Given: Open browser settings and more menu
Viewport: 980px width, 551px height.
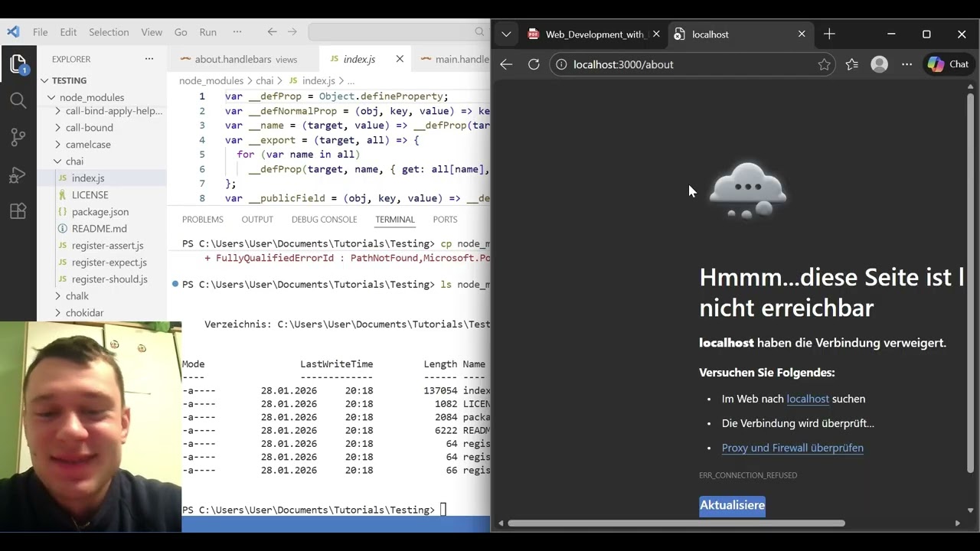Looking at the screenshot, I should click(906, 64).
